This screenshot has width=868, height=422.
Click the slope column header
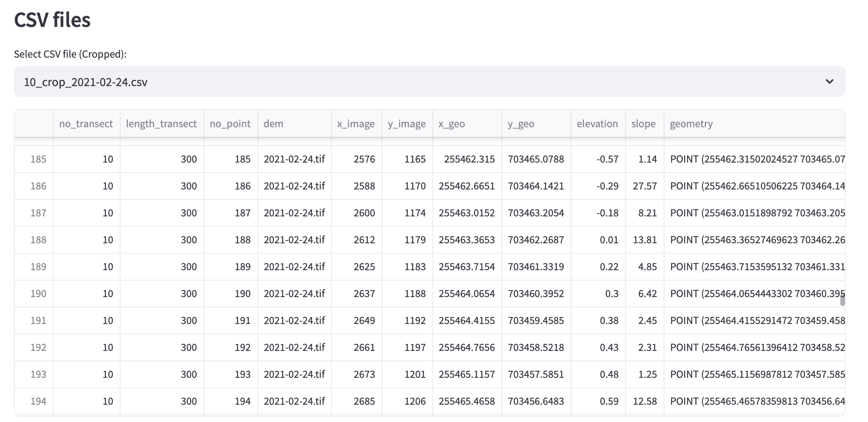(644, 123)
